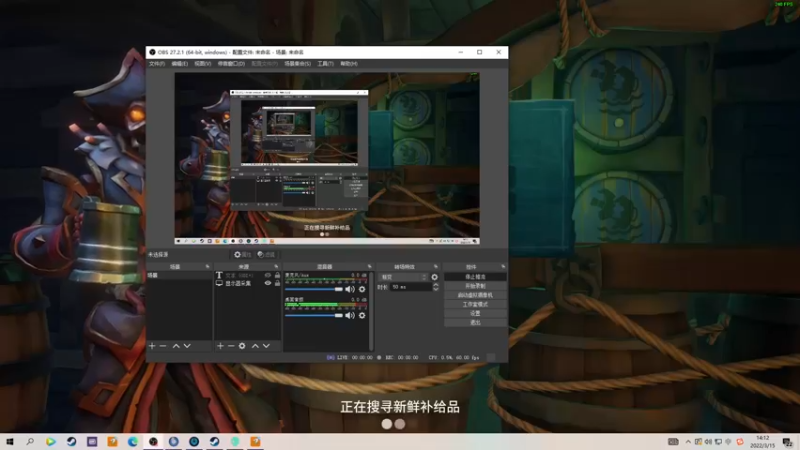Toggle the lock on the text source
Screen dimensions: 800x450
coord(278,275)
